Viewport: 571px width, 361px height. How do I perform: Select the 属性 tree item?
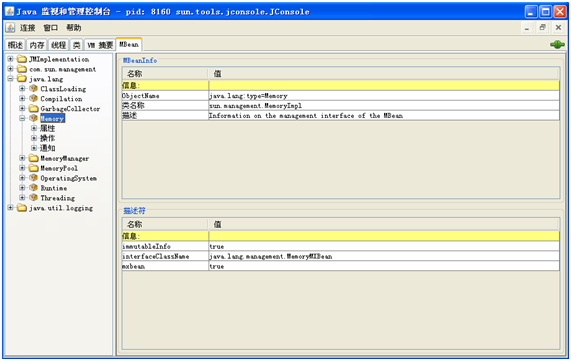(47, 128)
